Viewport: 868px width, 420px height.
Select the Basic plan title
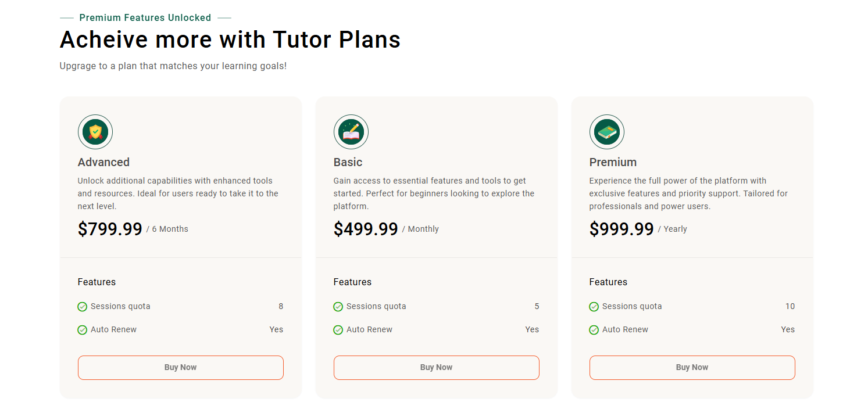[x=348, y=162]
